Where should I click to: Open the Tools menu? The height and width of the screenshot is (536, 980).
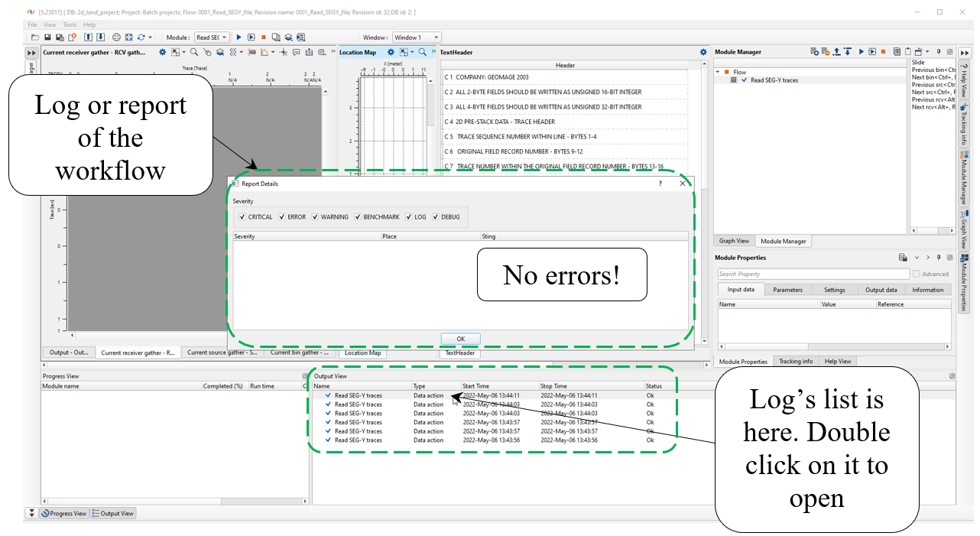70,24
